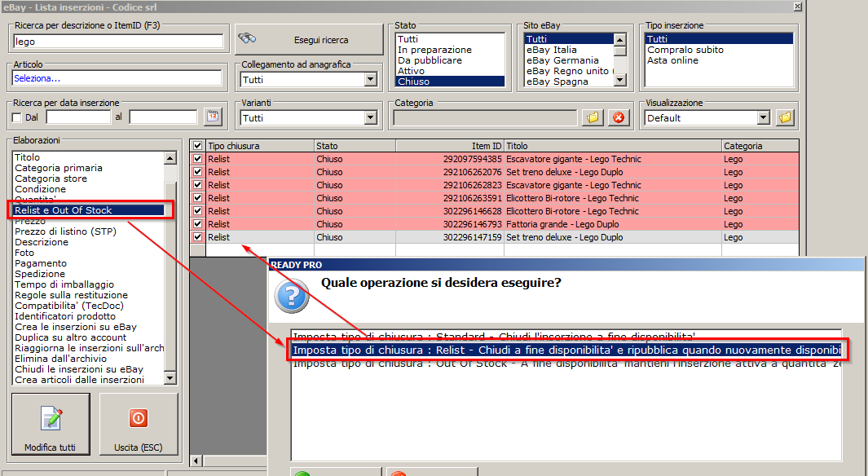Viewport: 868px width, 476px height.
Task: Select Compralo subito insertion type
Action: [x=719, y=50]
